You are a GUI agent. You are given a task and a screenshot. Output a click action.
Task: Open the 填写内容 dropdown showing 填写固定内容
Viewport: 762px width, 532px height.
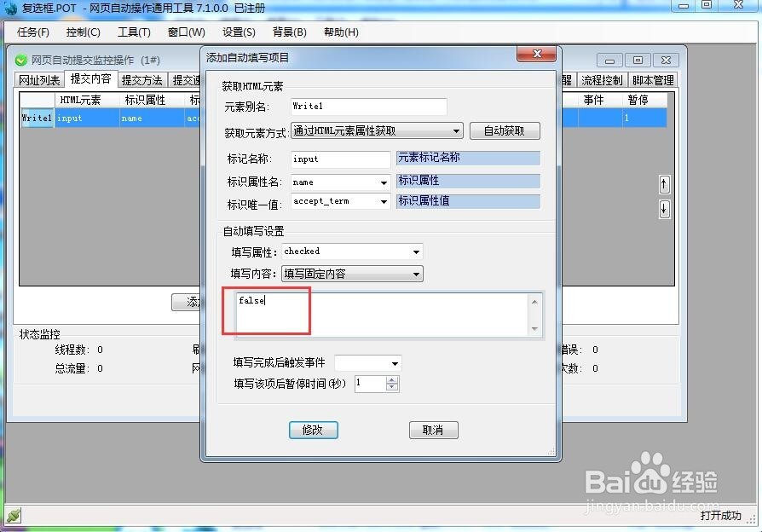(x=417, y=274)
